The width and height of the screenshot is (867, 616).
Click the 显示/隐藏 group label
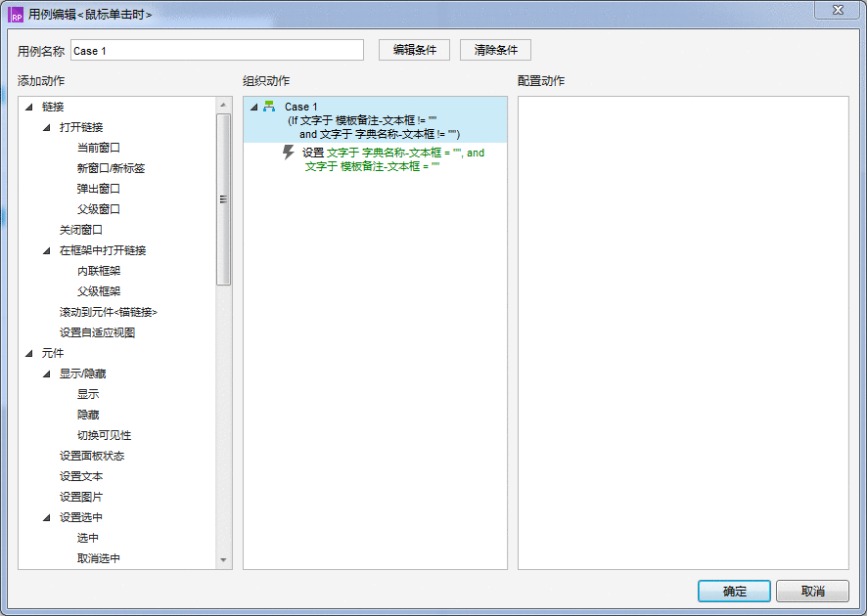point(82,374)
